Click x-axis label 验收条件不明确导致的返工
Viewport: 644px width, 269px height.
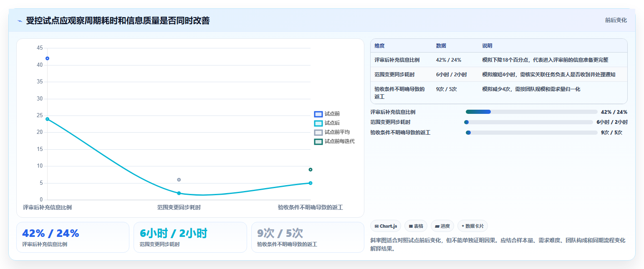(311, 207)
